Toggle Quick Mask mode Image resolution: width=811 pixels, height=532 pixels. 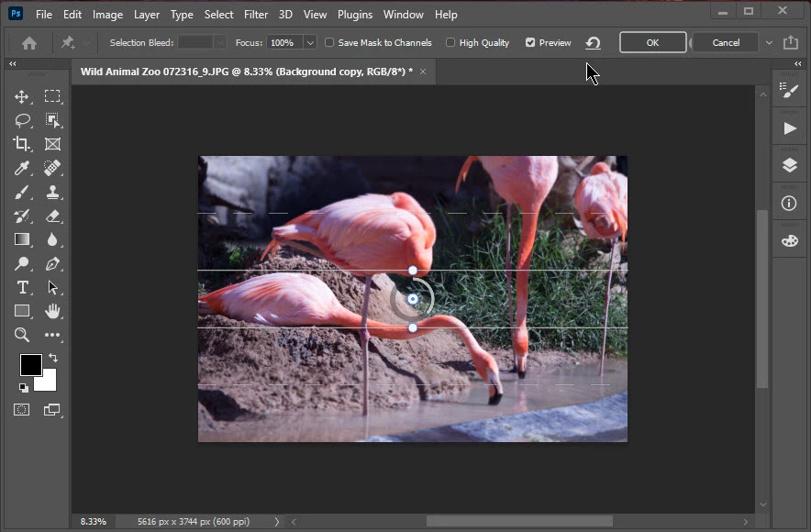tap(21, 410)
